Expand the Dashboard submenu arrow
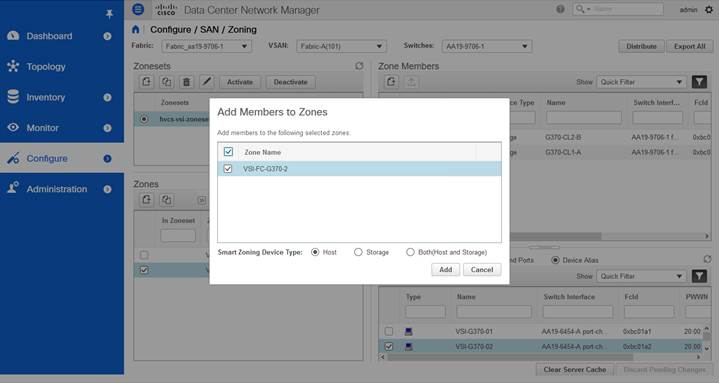 (x=107, y=36)
